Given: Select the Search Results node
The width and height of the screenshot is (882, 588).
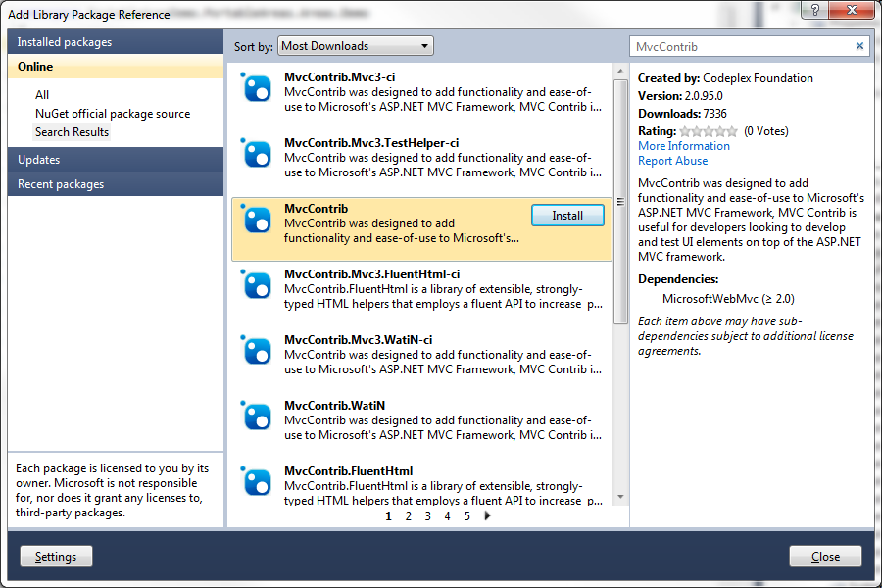Looking at the screenshot, I should coord(72,132).
